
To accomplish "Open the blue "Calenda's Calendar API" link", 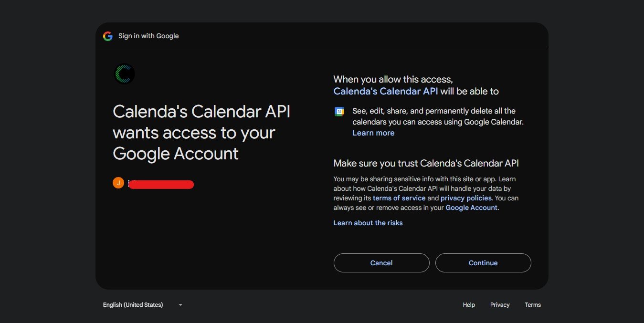I will tap(385, 91).
